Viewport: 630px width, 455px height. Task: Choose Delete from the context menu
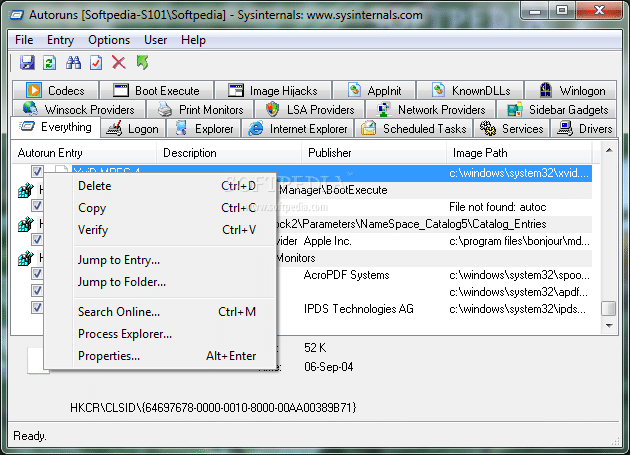tap(160, 186)
